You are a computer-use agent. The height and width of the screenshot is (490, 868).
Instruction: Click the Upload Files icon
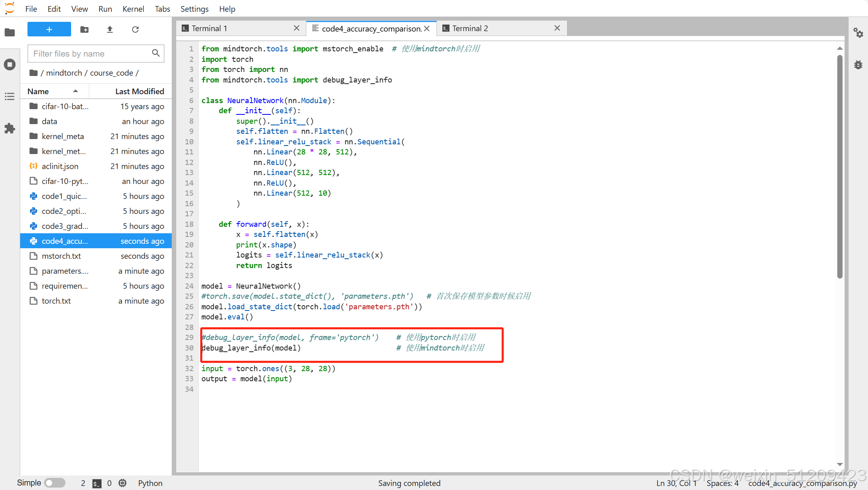(x=110, y=30)
